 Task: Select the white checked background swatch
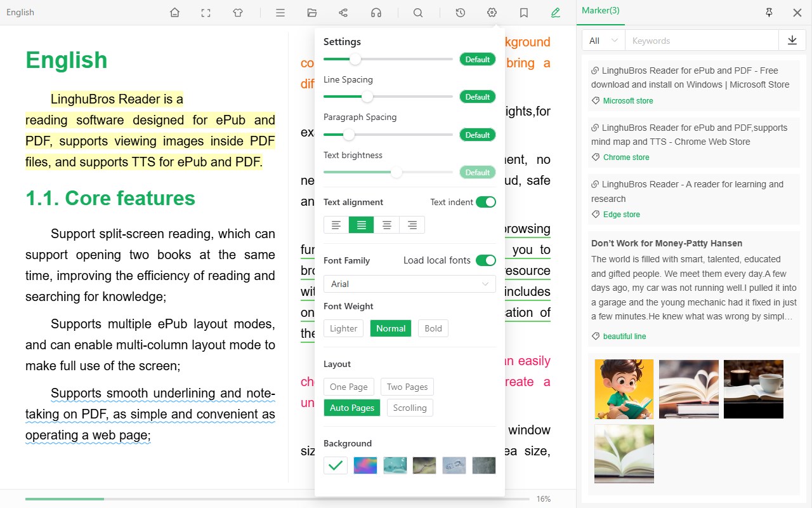click(x=336, y=465)
